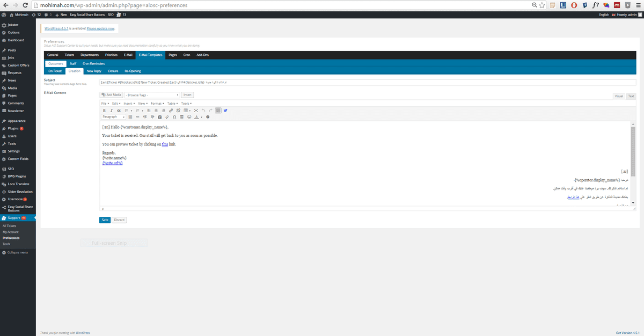Viewport: 644px width, 336px height.
Task: Switch editor to Text mode
Action: coord(631,96)
